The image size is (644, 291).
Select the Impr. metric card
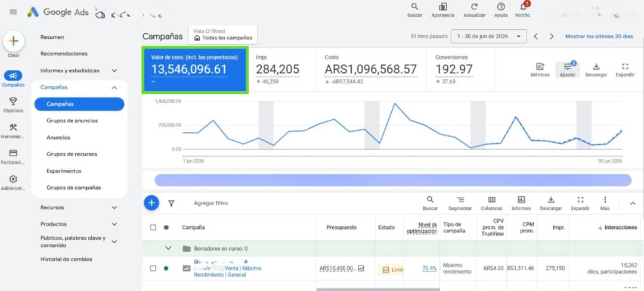[283, 69]
